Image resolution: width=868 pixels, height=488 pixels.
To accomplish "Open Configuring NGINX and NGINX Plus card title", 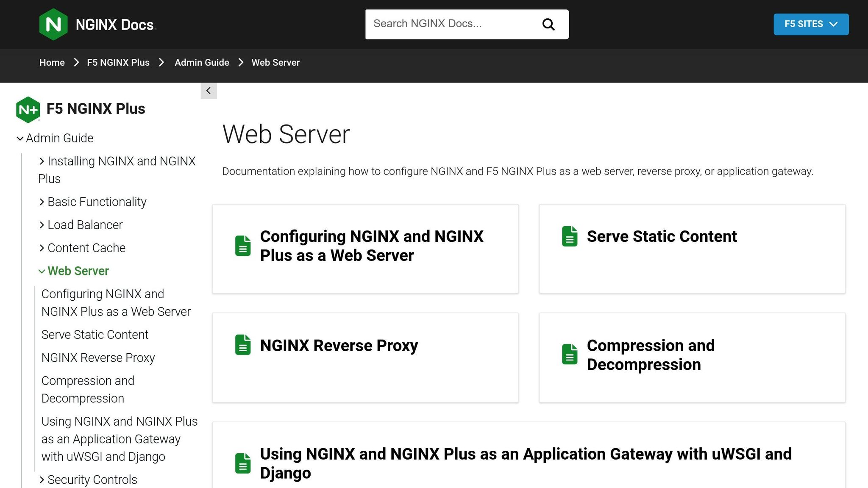I will click(372, 246).
